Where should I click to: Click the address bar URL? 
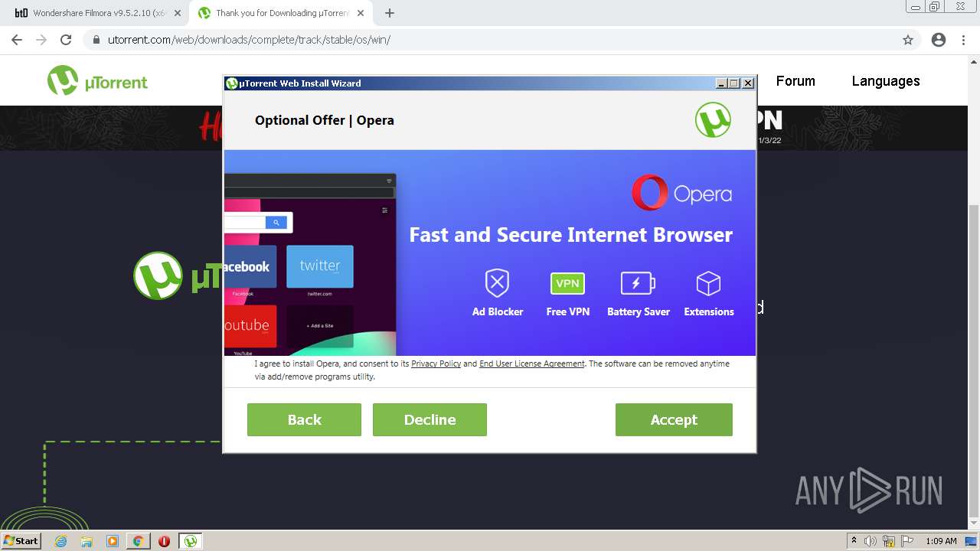click(249, 40)
